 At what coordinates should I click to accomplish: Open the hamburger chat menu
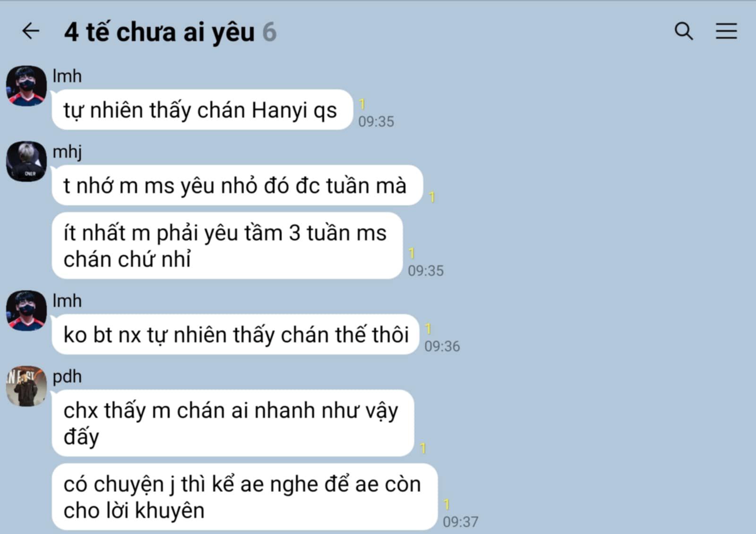(x=726, y=31)
